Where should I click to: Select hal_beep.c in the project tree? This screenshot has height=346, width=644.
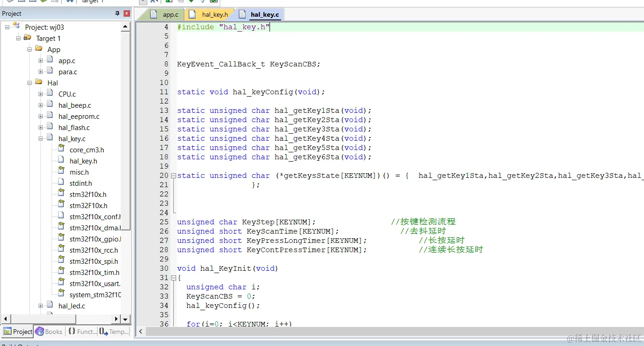(x=74, y=105)
